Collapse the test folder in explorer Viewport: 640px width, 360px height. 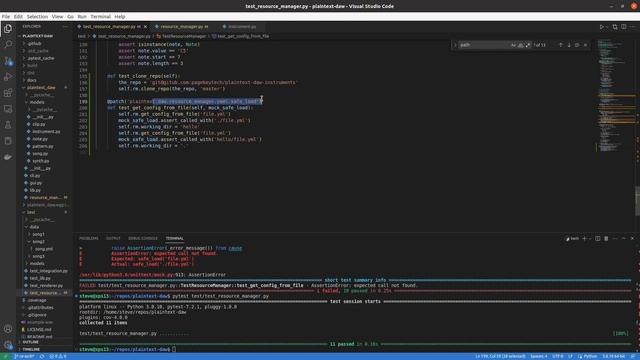click(x=31, y=212)
